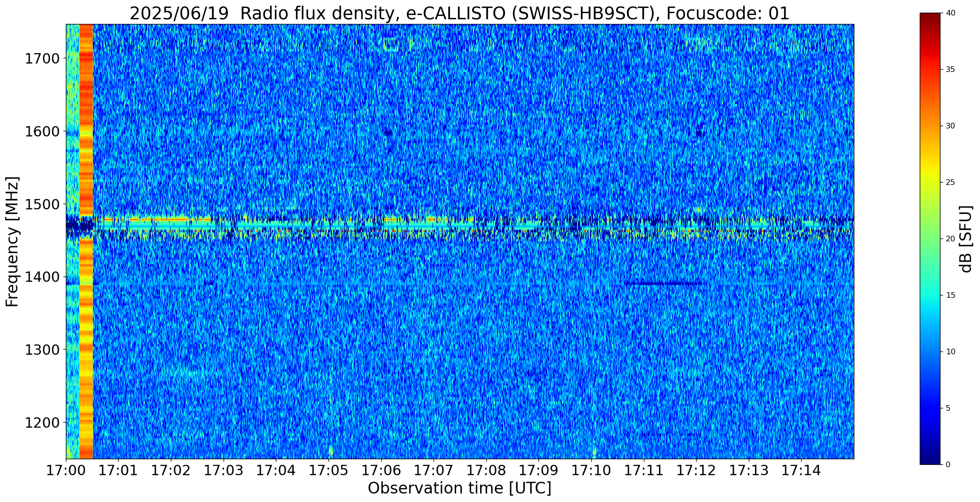Click the colorbar tick value 20

[950, 239]
